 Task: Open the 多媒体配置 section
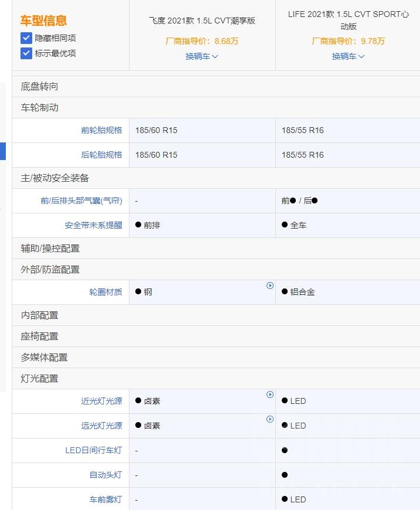tap(45, 358)
